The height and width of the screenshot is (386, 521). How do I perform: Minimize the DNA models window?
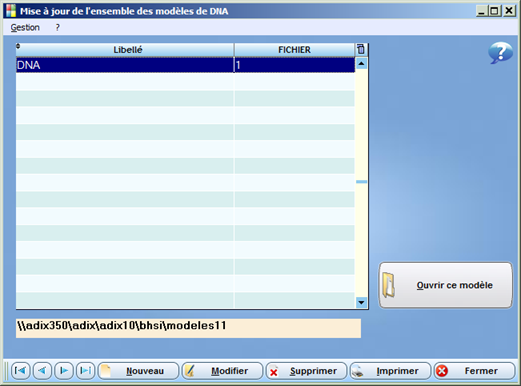(x=481, y=11)
